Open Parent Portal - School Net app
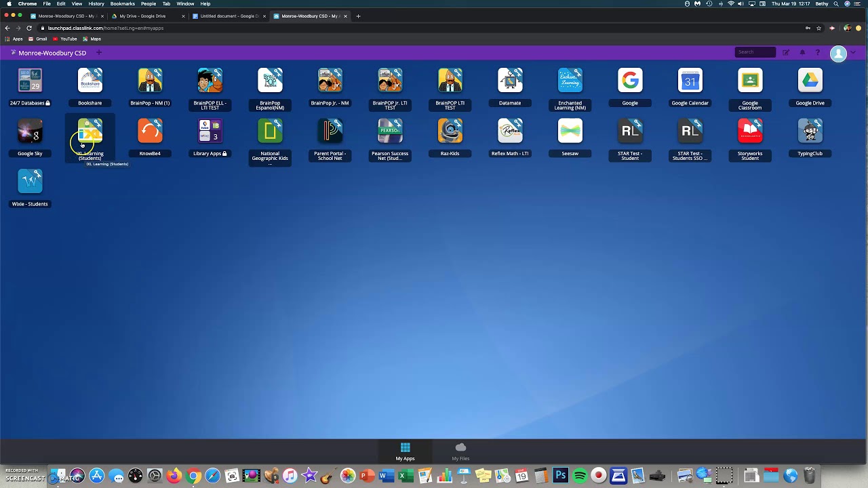 click(330, 131)
